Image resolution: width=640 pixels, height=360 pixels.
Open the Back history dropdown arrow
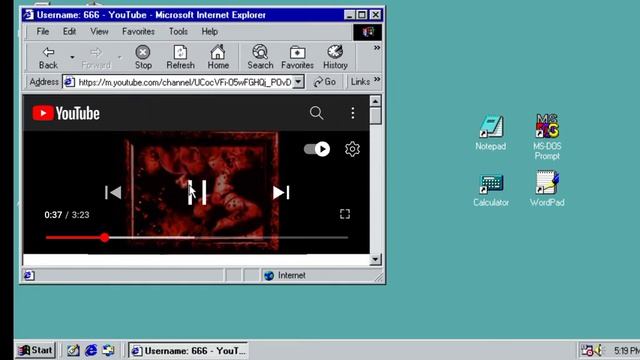[x=72, y=58]
